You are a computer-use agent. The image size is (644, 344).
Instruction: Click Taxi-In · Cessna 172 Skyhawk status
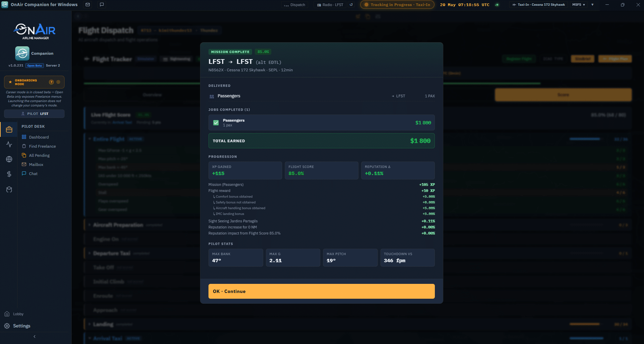(539, 5)
